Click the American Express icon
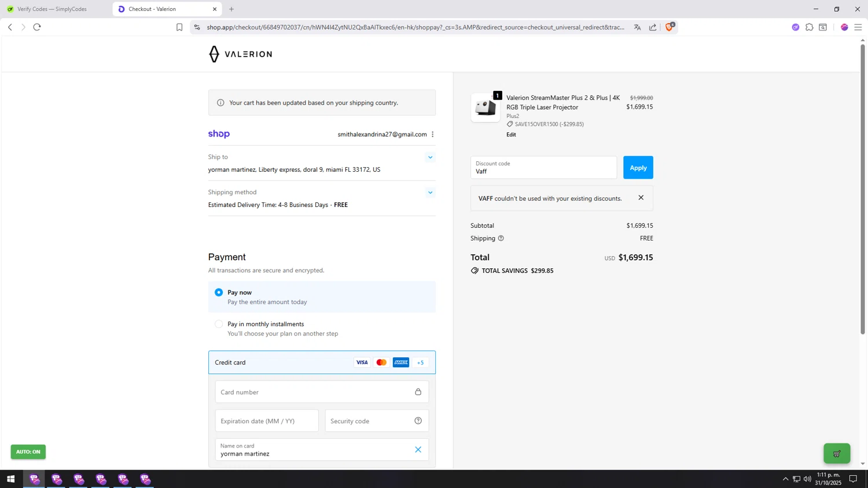Image resolution: width=868 pixels, height=488 pixels. pos(401,363)
